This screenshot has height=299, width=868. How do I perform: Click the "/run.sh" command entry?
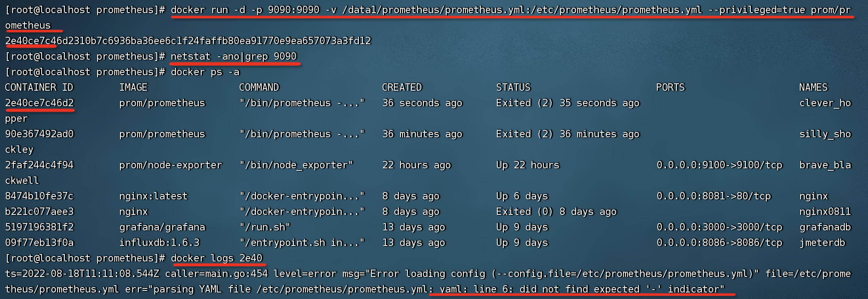(265, 227)
